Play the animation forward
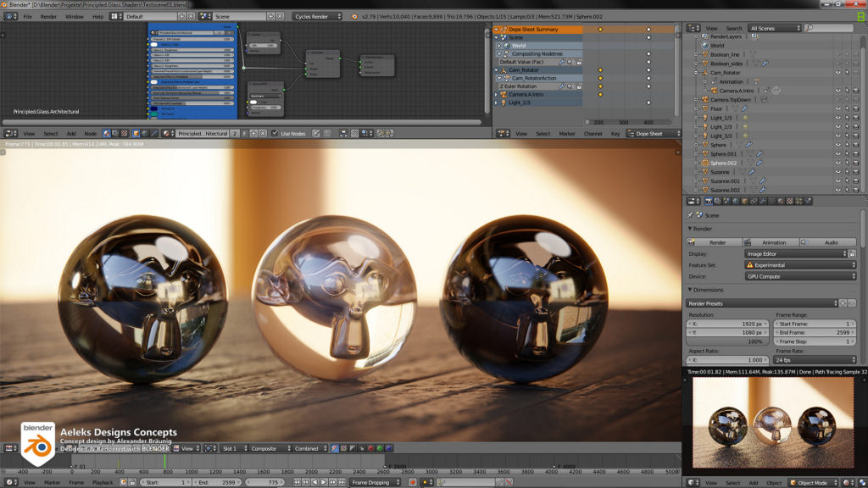The width and height of the screenshot is (868, 488). click(324, 482)
